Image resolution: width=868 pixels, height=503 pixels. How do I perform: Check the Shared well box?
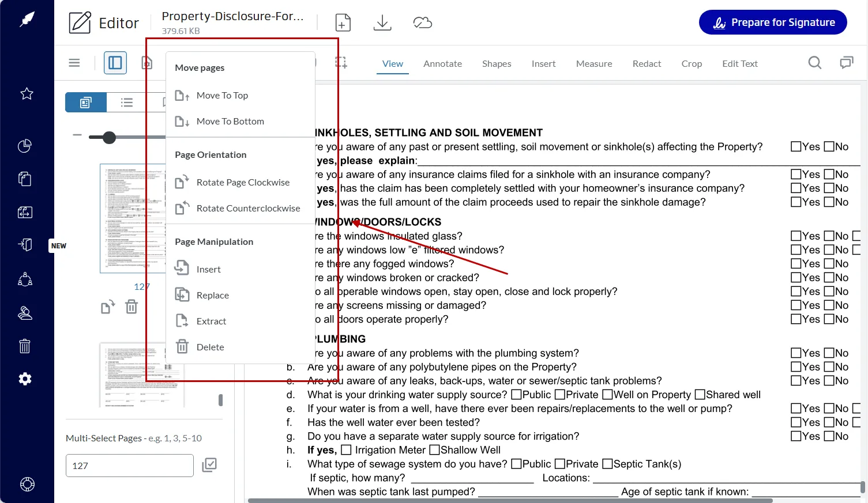coord(700,395)
